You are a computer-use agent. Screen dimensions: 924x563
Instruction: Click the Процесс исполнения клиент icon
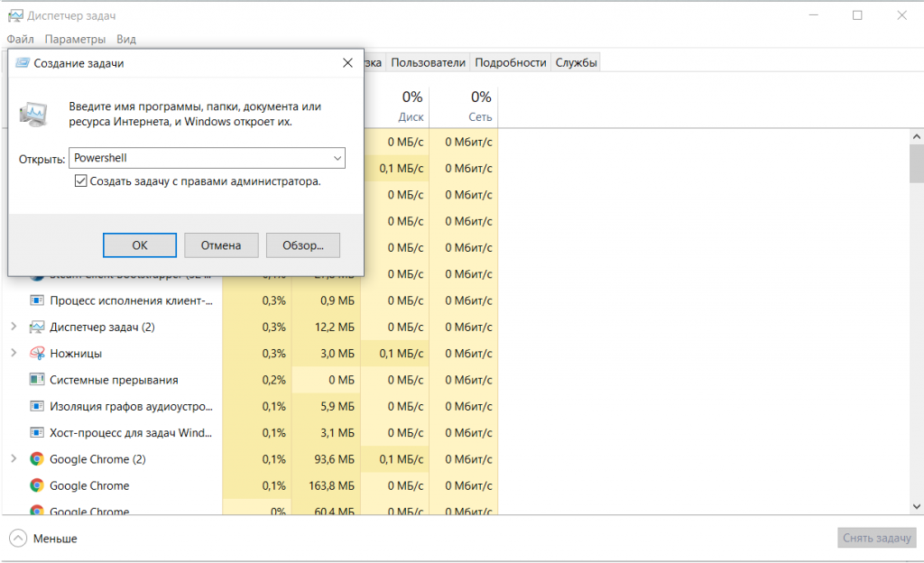(37, 300)
